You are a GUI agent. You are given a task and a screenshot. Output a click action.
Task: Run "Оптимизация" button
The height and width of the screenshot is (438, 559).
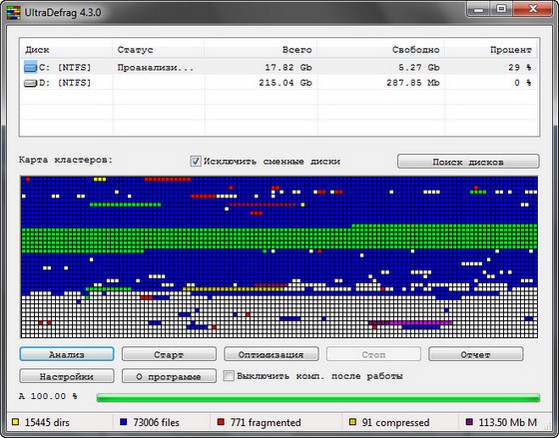(271, 354)
